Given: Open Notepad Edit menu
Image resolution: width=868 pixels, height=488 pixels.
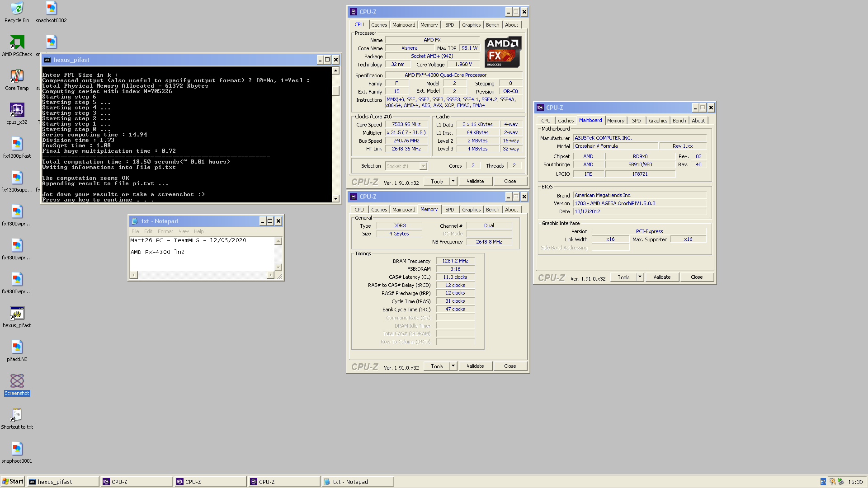Looking at the screenshot, I should click(148, 231).
